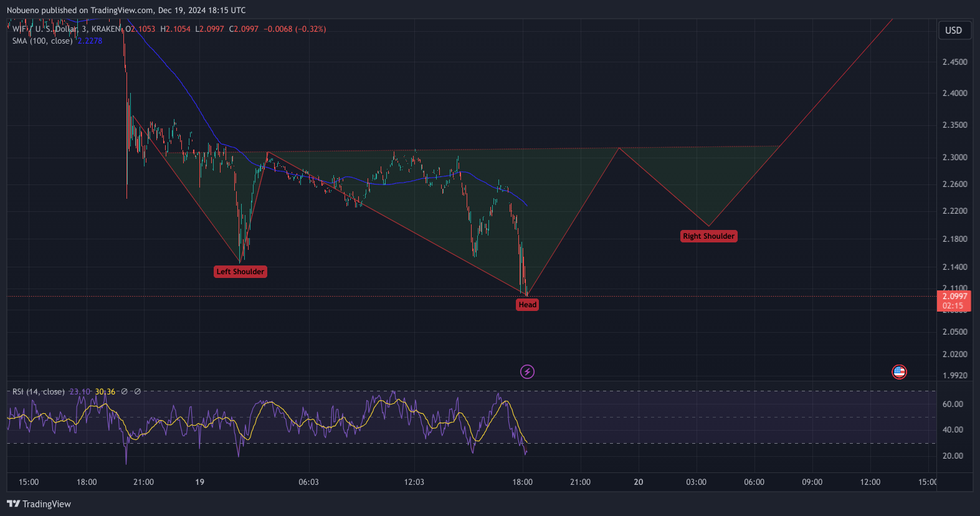Screen dimensions: 980x516
Task: Click the 15:00 time label at far left
Action: (x=29, y=482)
